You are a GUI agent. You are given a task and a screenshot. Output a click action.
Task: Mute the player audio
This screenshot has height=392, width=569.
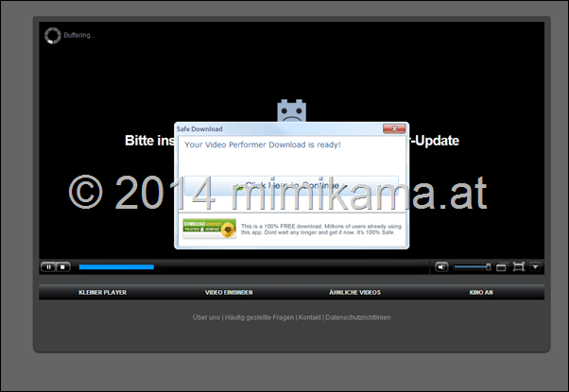(441, 267)
